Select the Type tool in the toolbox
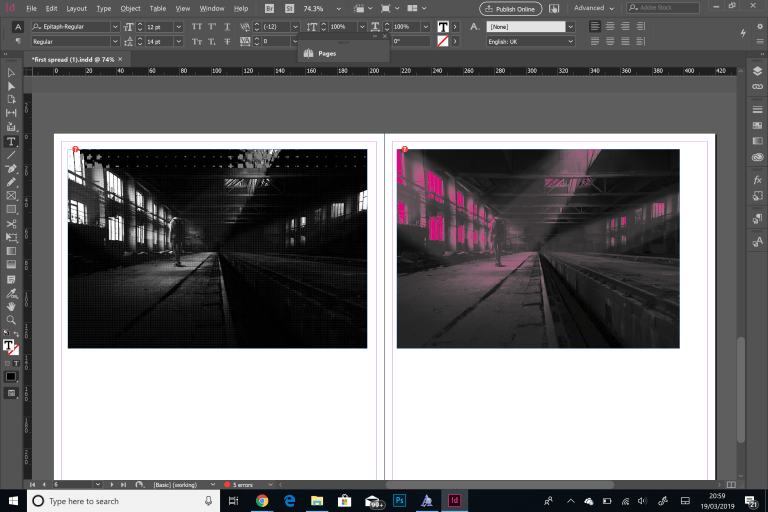Screen dimensions: 768x512 click(x=11, y=142)
